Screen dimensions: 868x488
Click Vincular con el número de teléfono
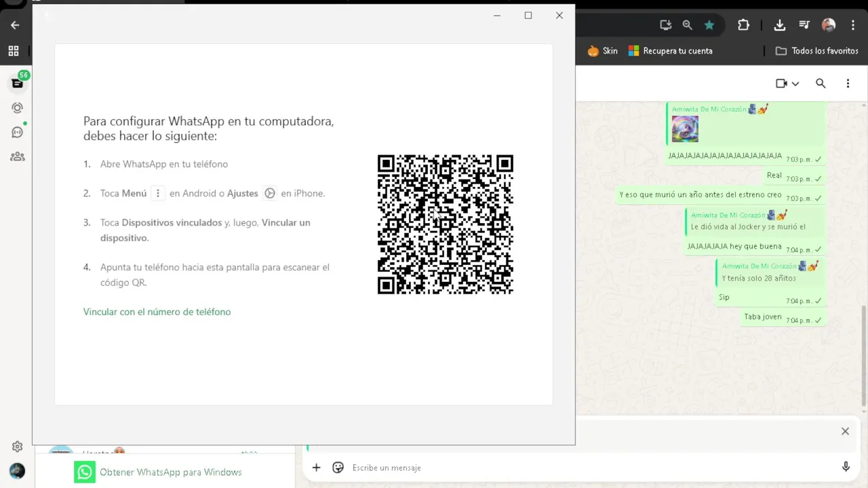[x=157, y=312]
